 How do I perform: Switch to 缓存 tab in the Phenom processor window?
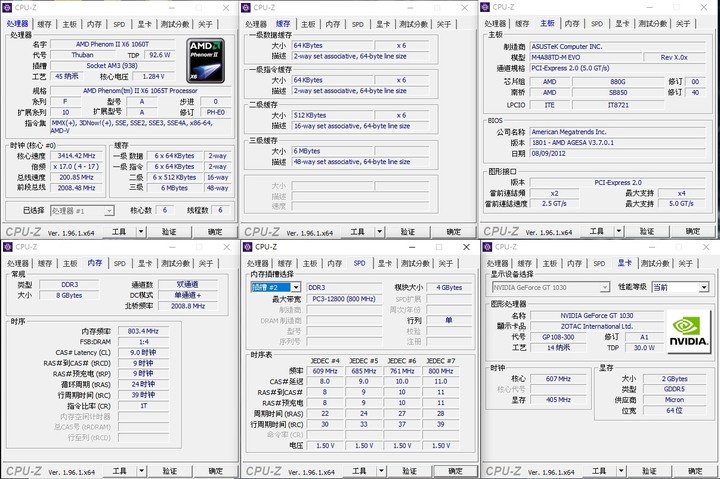(x=45, y=24)
